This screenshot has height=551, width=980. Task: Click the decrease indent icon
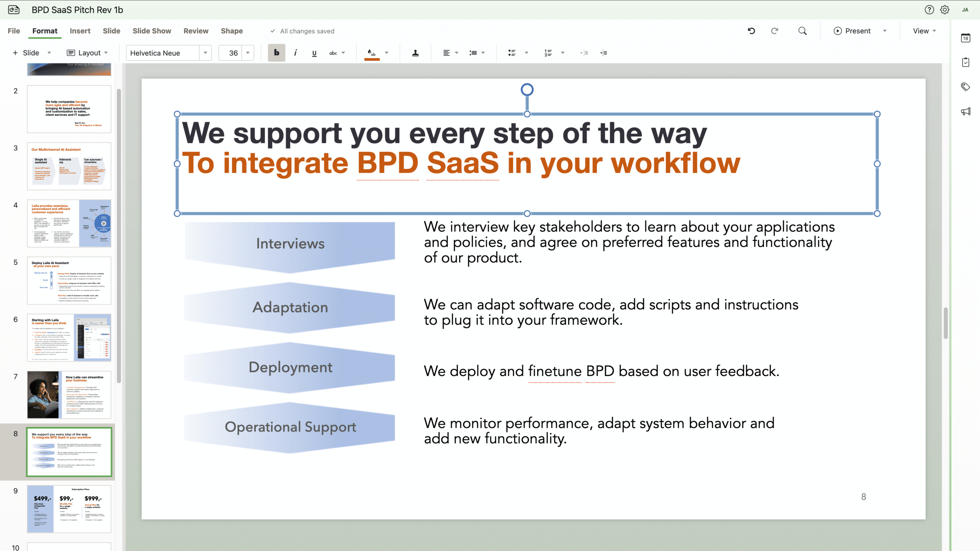point(584,53)
